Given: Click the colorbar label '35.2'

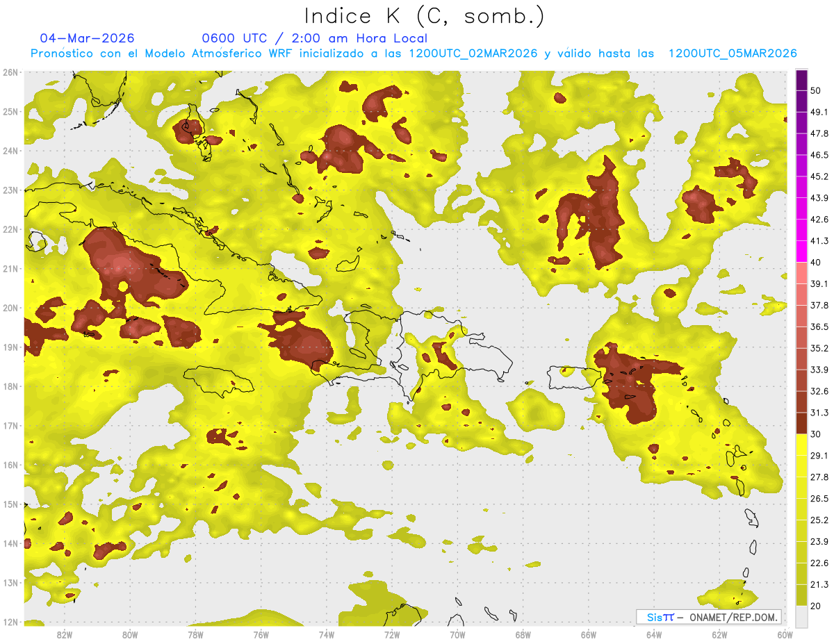Looking at the screenshot, I should click(819, 348).
